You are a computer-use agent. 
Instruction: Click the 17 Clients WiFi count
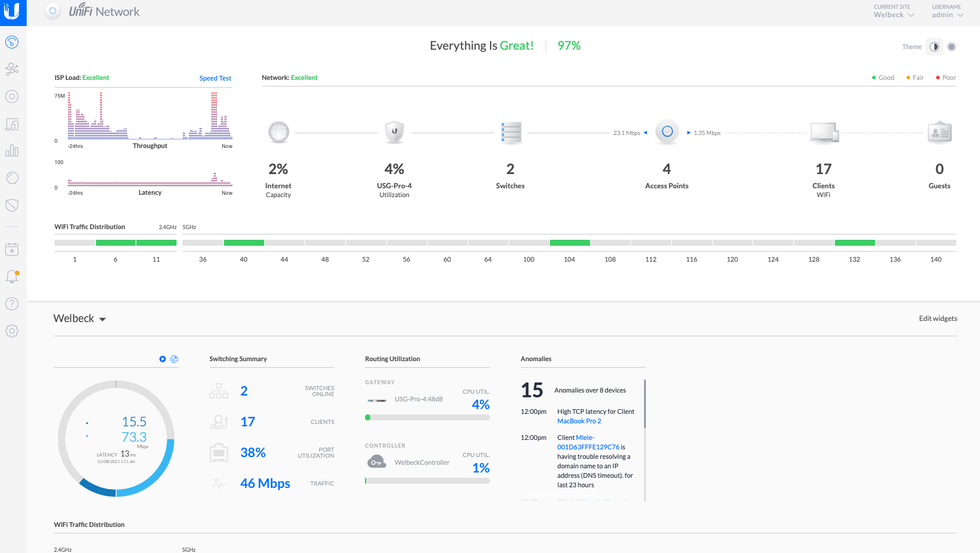(x=824, y=169)
